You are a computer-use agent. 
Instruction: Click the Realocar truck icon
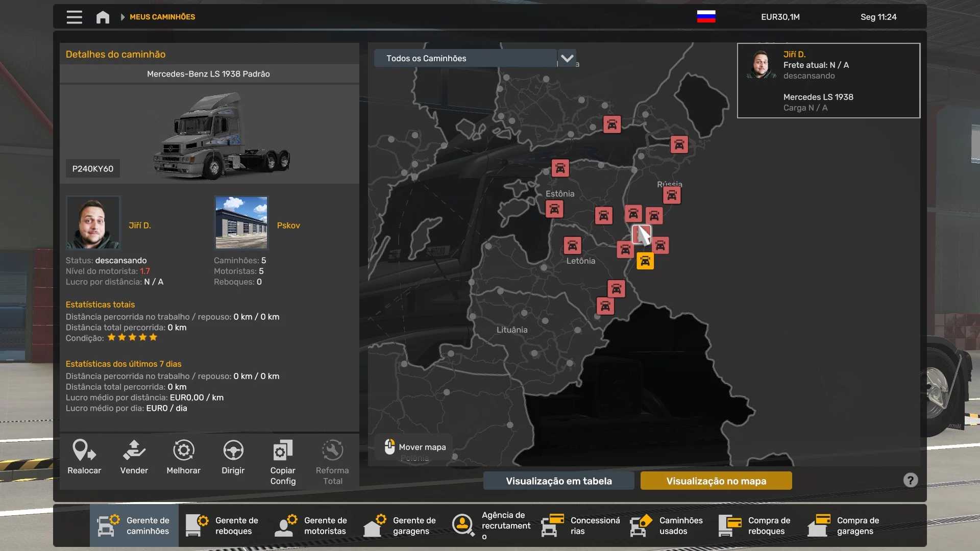point(84,451)
